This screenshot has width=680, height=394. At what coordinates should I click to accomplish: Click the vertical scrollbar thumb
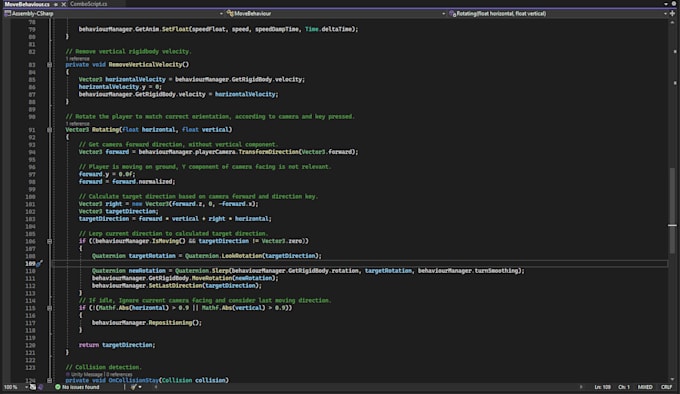pos(672,210)
